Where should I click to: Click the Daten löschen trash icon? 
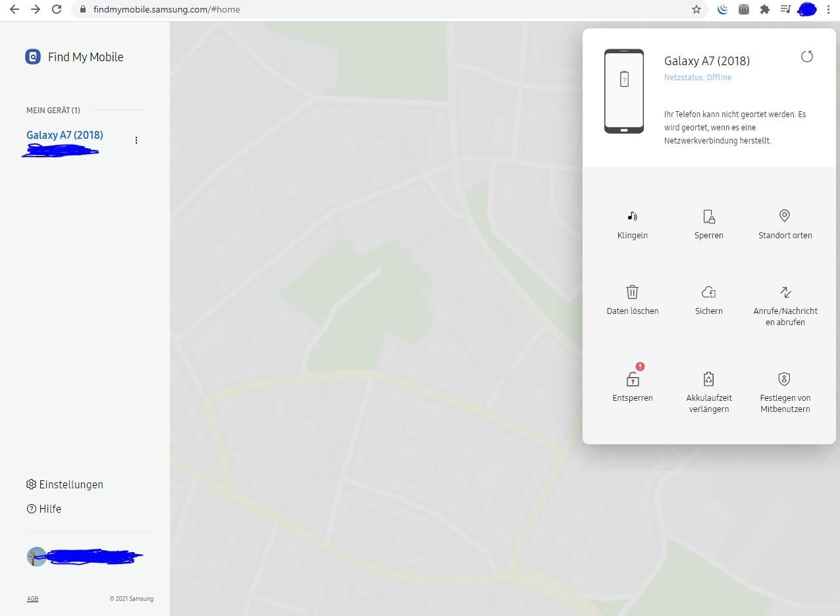point(632,292)
